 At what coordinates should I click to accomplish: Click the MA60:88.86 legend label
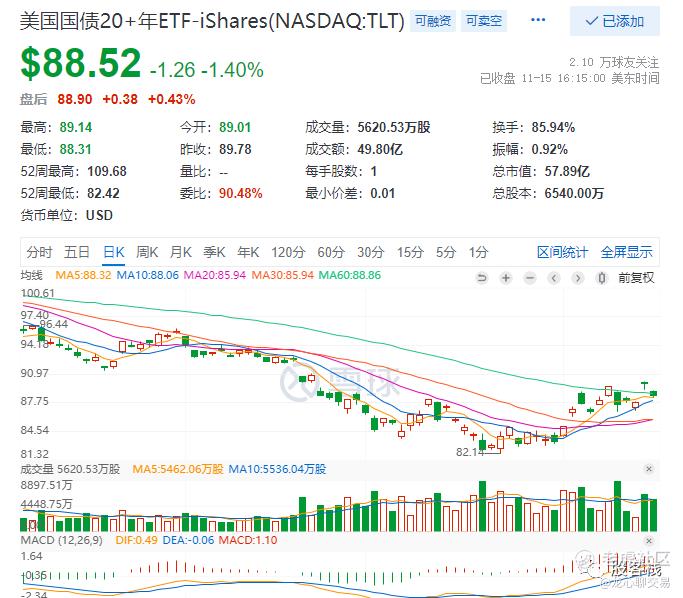[350, 275]
